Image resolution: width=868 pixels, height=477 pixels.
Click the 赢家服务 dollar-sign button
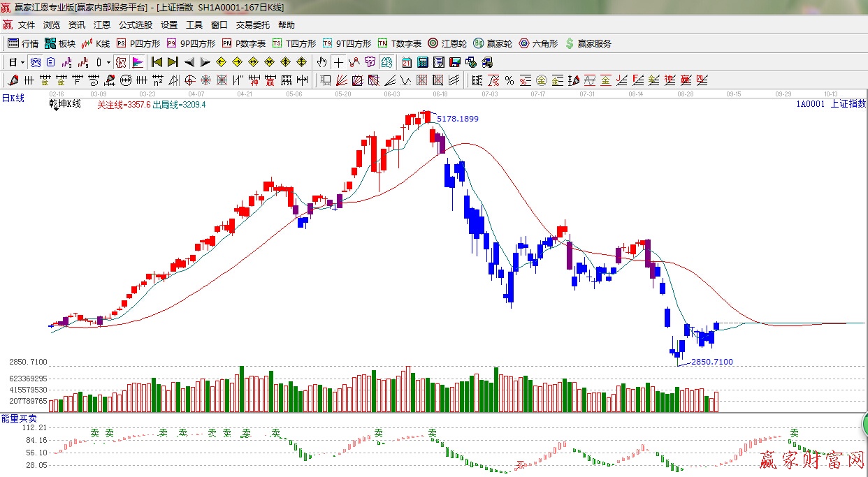pos(588,43)
